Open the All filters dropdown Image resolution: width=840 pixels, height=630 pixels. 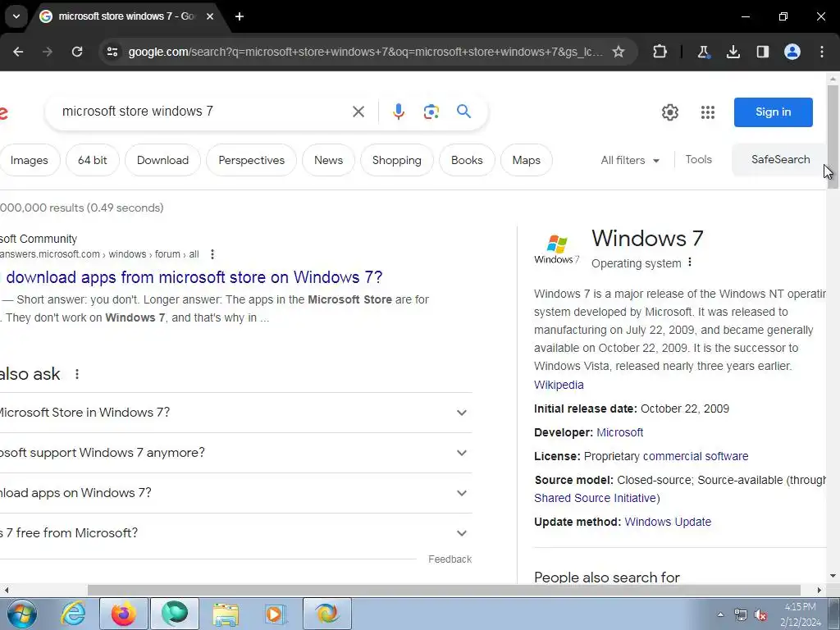tap(630, 160)
